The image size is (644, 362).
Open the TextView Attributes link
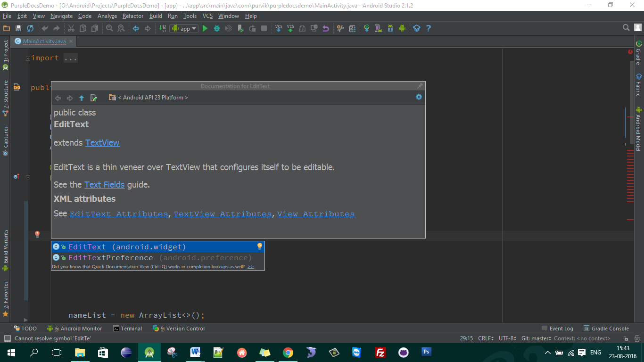pyautogui.click(x=223, y=214)
